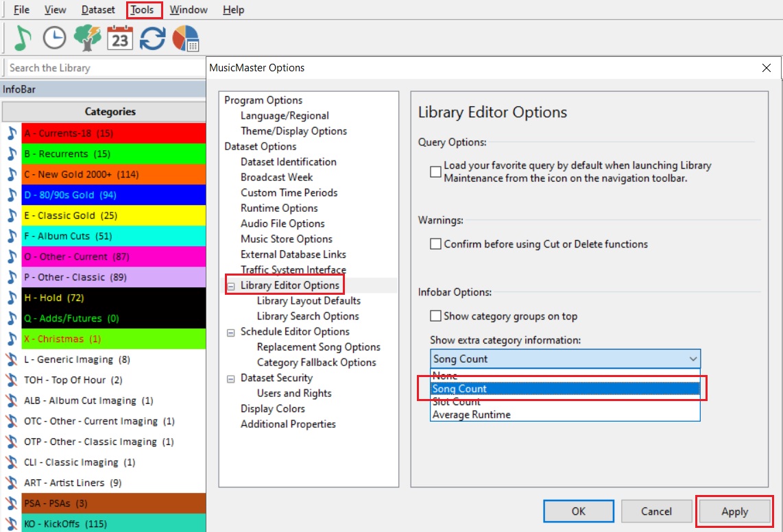Open the Dataset menu
The image size is (783, 532).
tap(98, 10)
